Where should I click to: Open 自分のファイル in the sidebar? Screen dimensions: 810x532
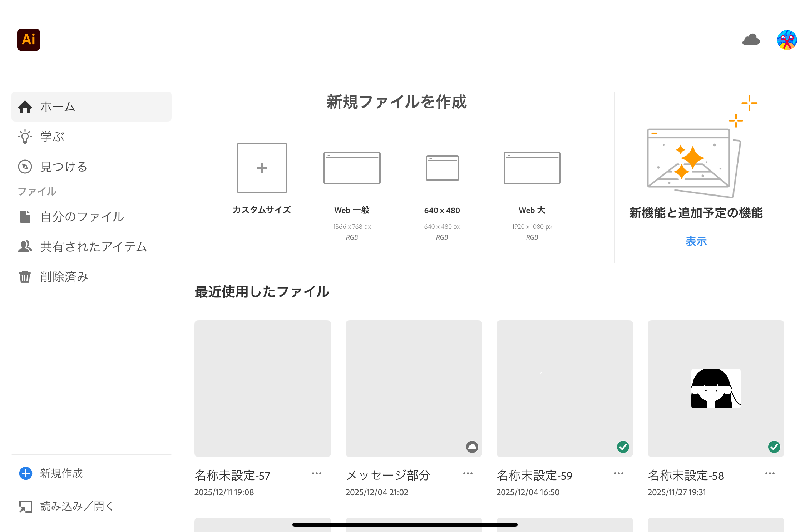coord(82,217)
